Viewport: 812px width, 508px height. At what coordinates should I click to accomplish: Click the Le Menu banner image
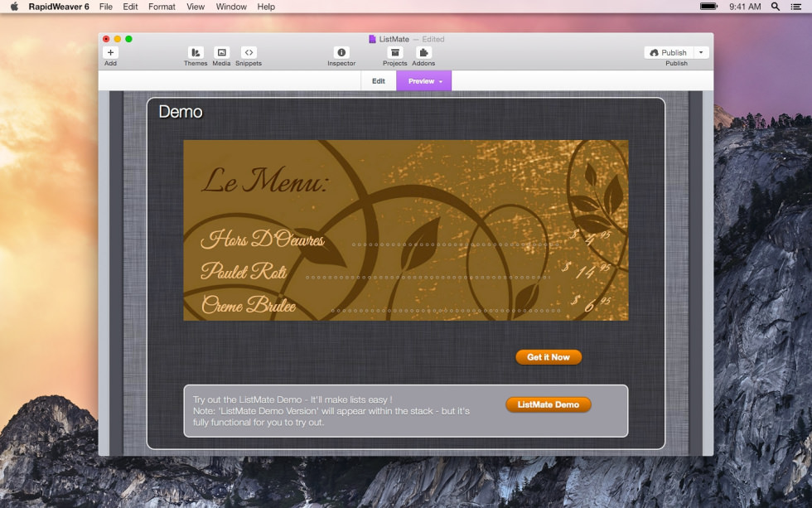tap(405, 230)
